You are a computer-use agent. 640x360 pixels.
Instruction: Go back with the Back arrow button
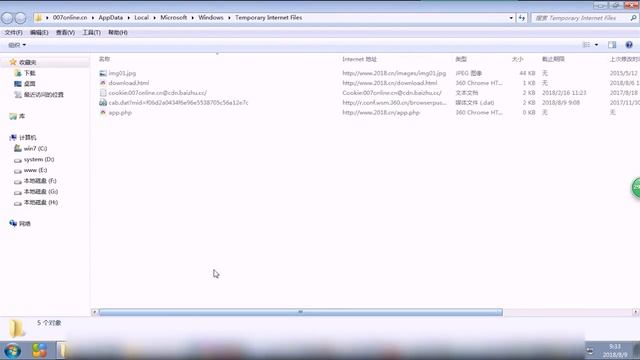click(7, 18)
